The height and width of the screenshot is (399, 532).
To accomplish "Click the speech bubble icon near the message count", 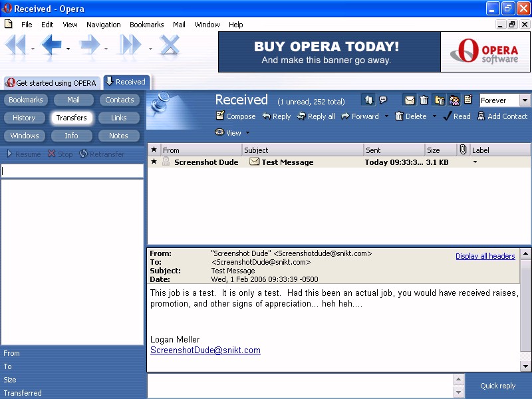I will [x=383, y=100].
